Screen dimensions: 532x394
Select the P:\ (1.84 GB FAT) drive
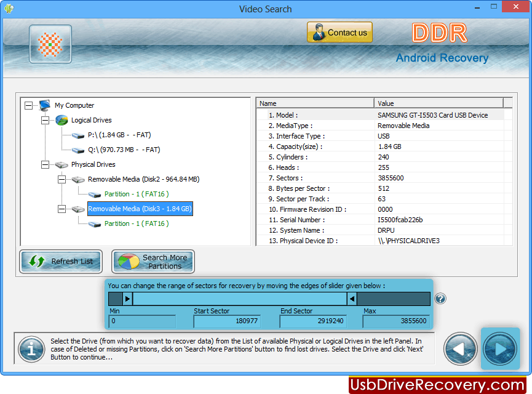click(119, 135)
